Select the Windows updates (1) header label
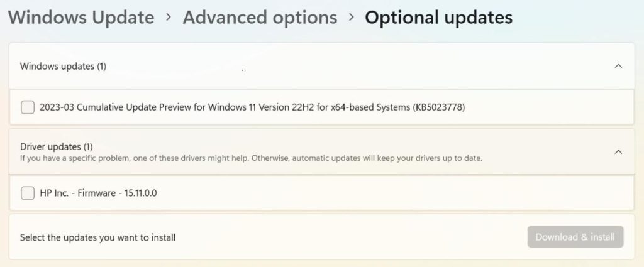Screen dimensions: 644x267 click(x=63, y=66)
